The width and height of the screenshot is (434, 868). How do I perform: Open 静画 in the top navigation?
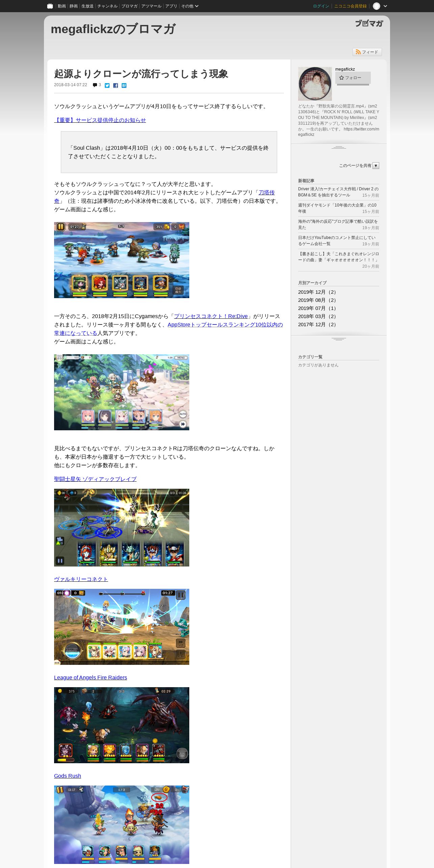(x=74, y=6)
